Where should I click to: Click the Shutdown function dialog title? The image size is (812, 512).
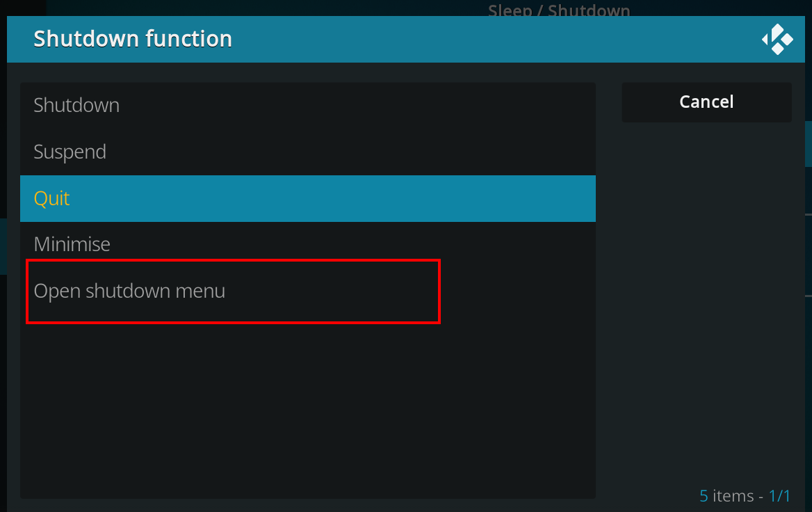(133, 39)
